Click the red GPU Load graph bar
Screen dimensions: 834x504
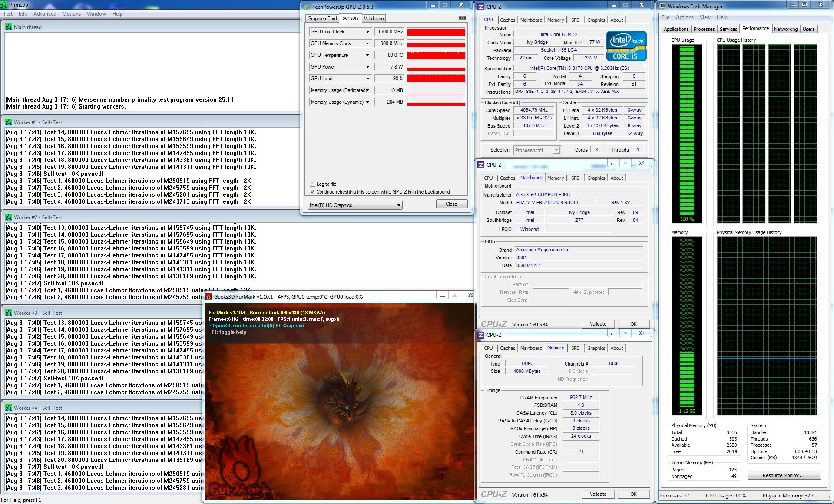[436, 79]
